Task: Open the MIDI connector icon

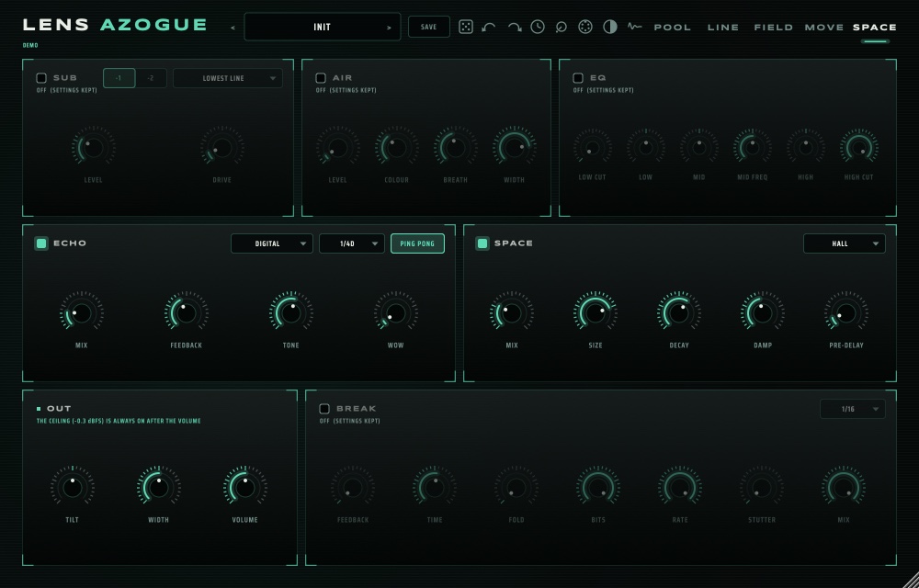Action: (584, 27)
